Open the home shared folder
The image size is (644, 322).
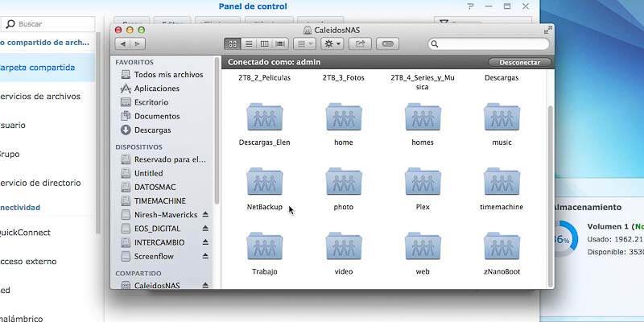point(344,125)
